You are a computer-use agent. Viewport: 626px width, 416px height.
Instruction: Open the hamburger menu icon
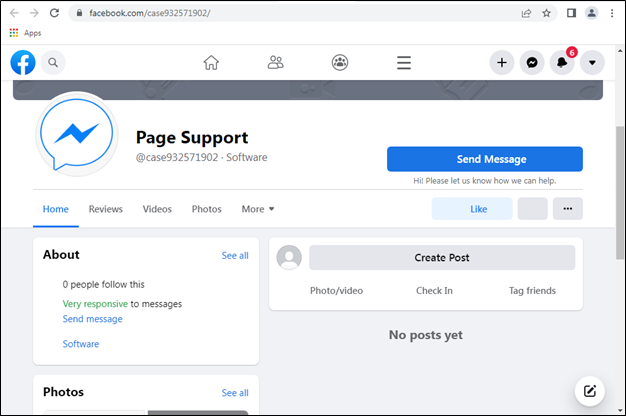(x=404, y=63)
